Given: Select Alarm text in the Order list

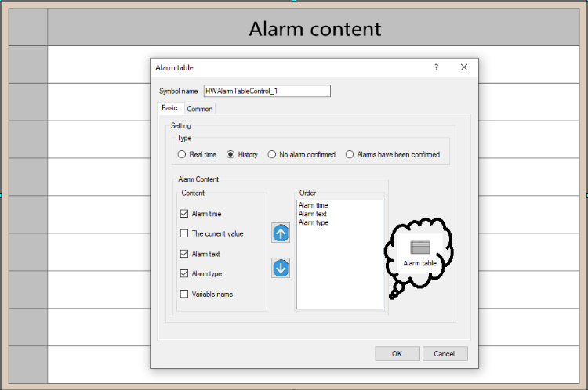Looking at the screenshot, I should click(x=313, y=214).
